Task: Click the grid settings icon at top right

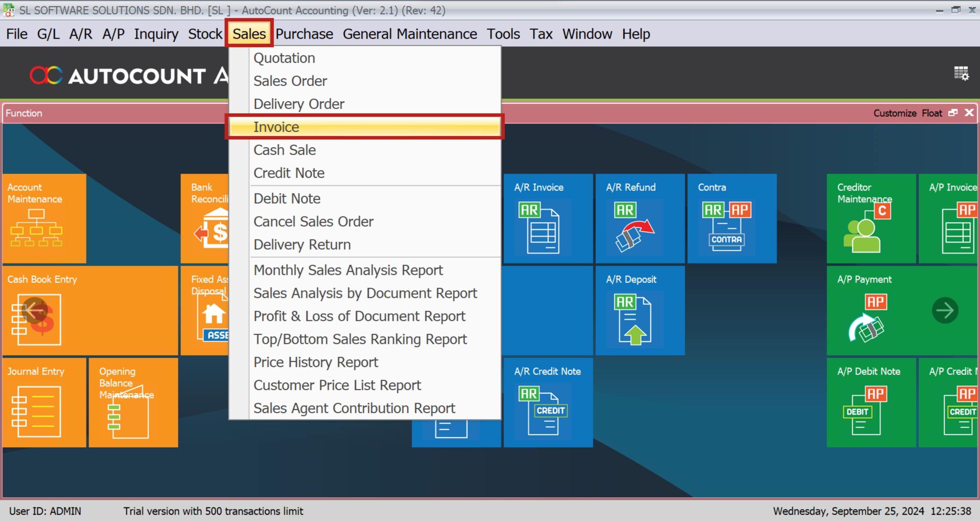Action: [961, 73]
